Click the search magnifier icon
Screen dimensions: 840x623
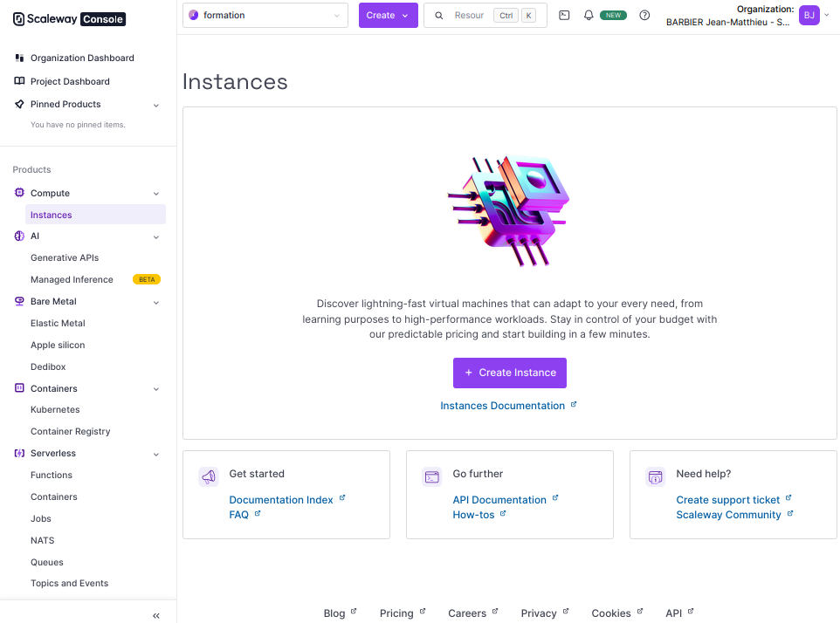(x=438, y=16)
